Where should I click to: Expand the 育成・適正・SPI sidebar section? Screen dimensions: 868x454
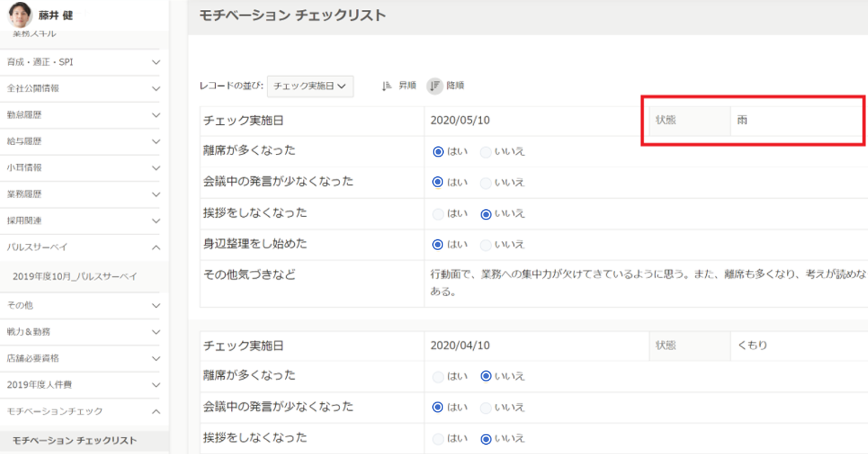(x=155, y=62)
